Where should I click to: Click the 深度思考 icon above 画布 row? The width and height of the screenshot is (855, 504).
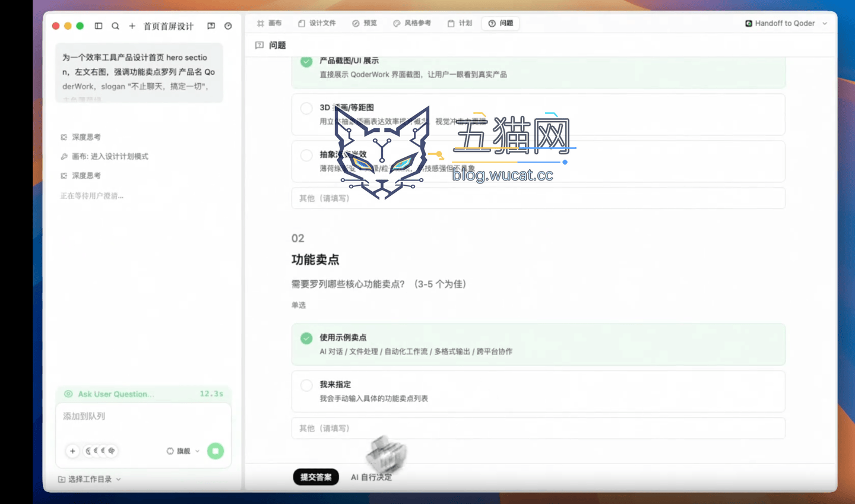pyautogui.click(x=64, y=137)
